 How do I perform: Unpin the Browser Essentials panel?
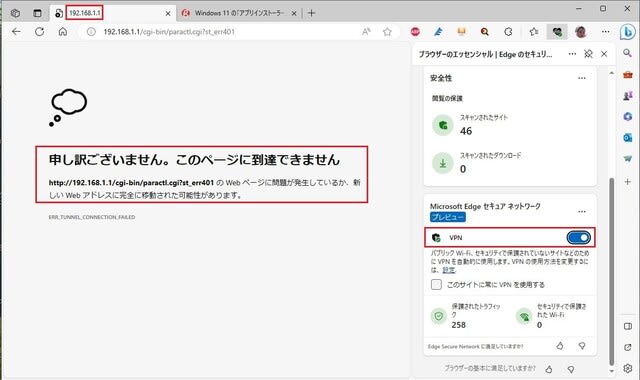click(x=588, y=54)
